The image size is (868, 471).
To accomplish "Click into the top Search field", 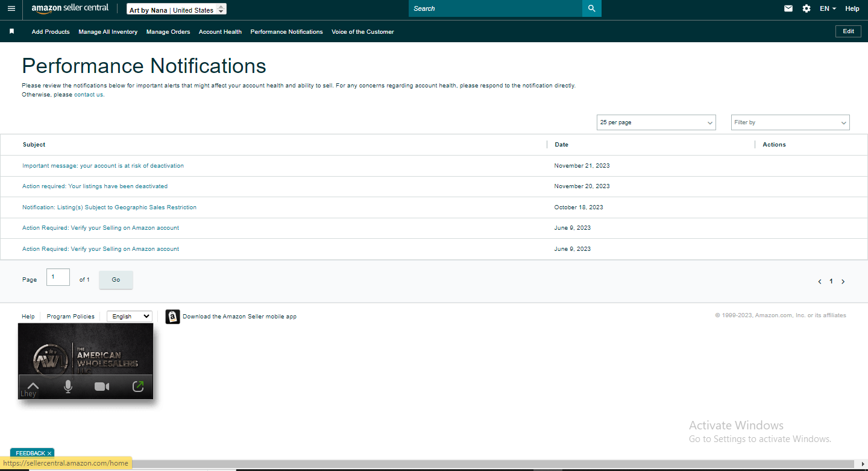I will (495, 8).
